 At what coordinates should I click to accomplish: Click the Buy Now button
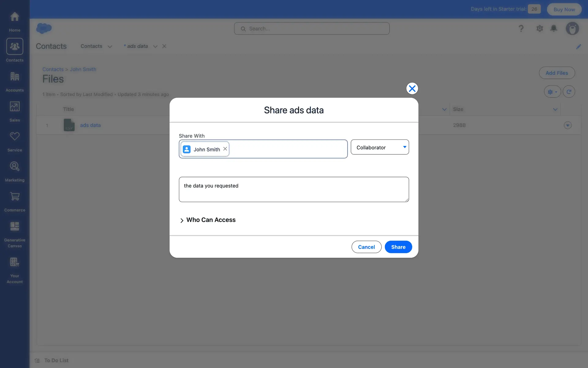[x=564, y=9]
